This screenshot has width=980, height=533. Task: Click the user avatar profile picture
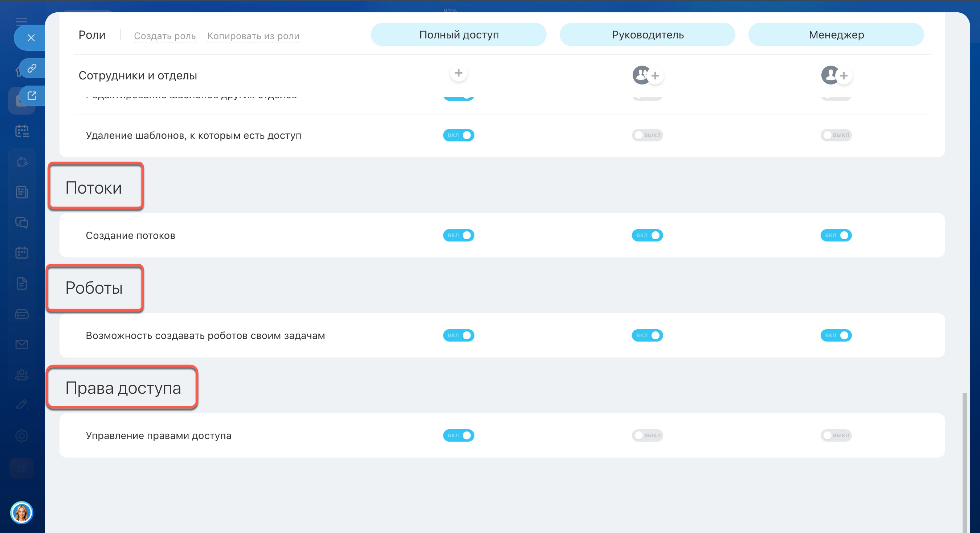click(22, 512)
